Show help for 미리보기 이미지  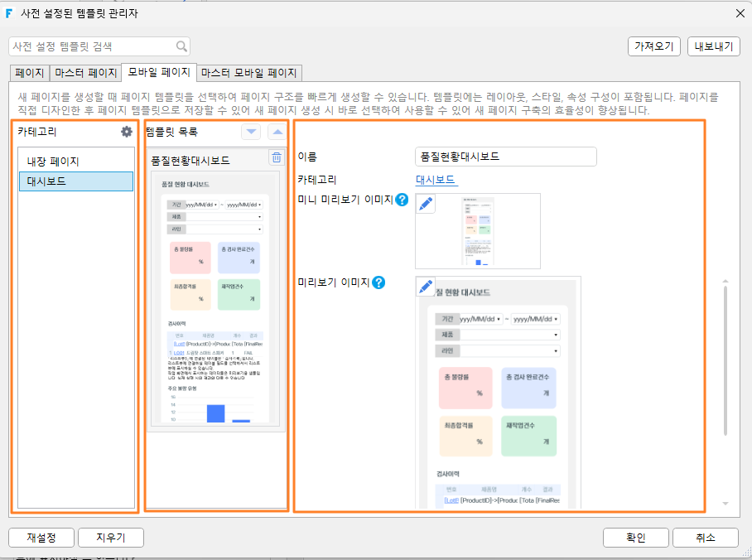click(378, 282)
